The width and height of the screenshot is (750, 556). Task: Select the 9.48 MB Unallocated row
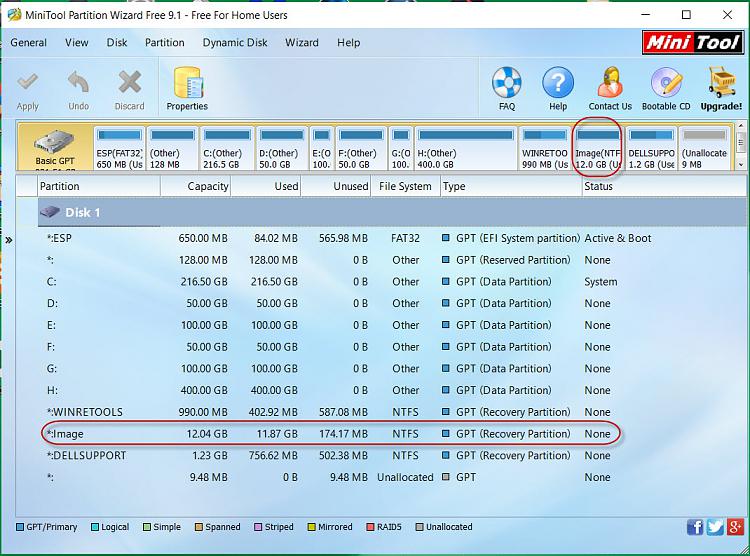click(391, 478)
